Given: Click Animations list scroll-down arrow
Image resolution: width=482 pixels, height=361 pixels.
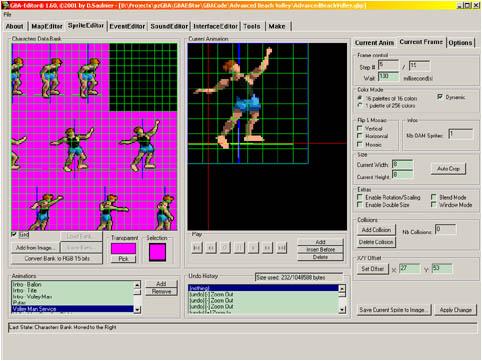Looking at the screenshot, I should (x=137, y=310).
